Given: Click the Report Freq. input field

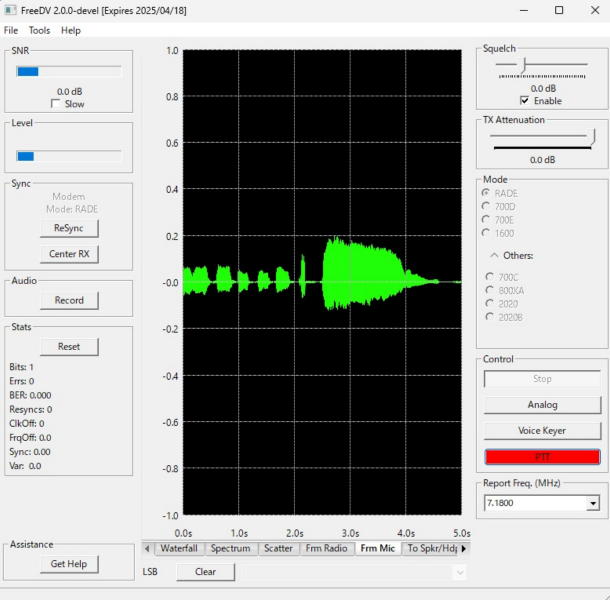Looking at the screenshot, I should point(534,504).
